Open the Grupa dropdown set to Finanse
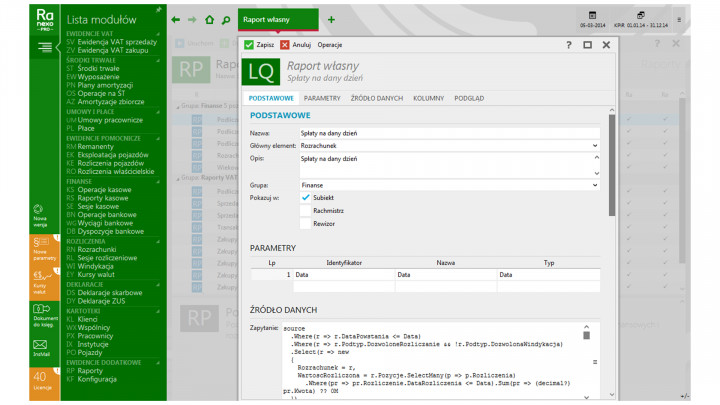 595,184
